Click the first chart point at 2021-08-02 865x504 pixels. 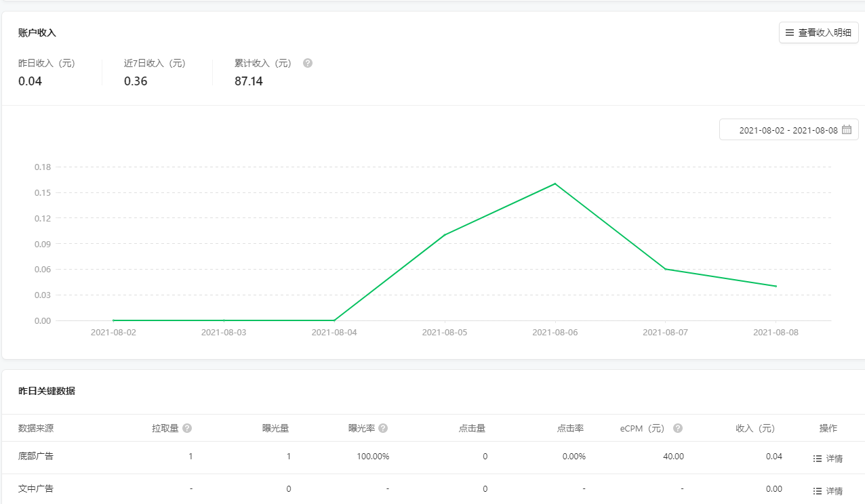point(113,320)
